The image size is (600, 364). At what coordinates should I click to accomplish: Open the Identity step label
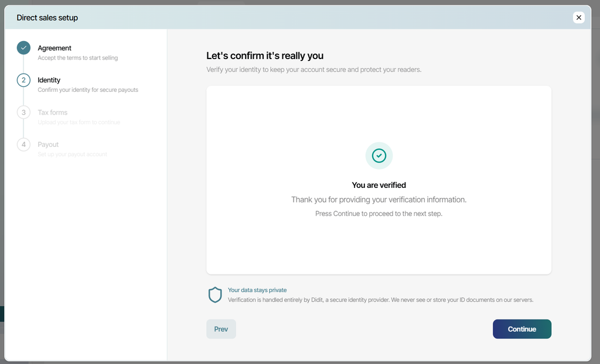click(x=49, y=80)
